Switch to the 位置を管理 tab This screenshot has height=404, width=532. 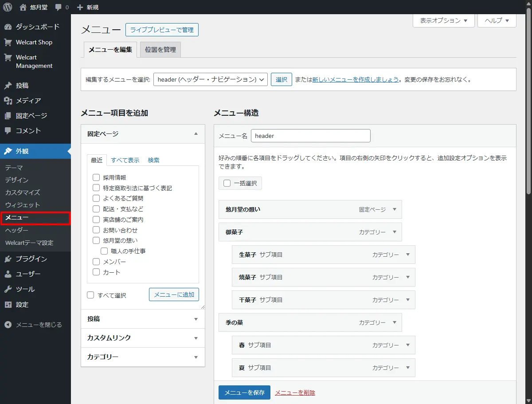pos(160,50)
